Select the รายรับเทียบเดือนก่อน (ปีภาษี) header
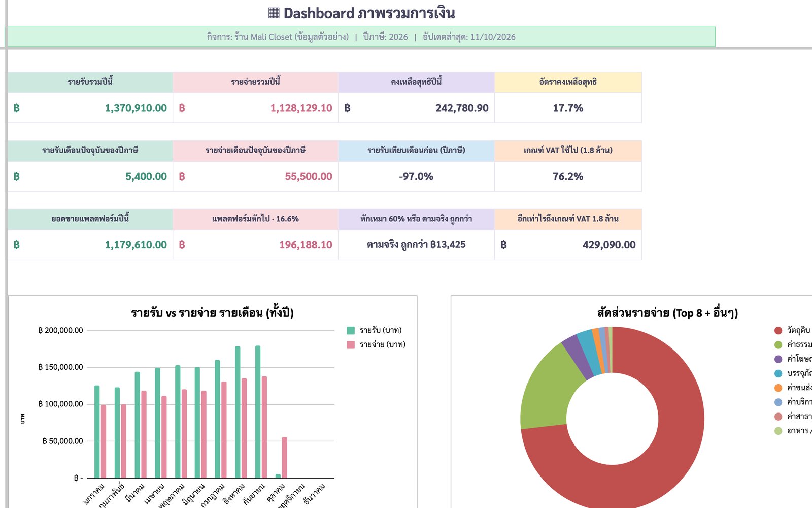Screen dimensions: 812x508 (x=416, y=151)
